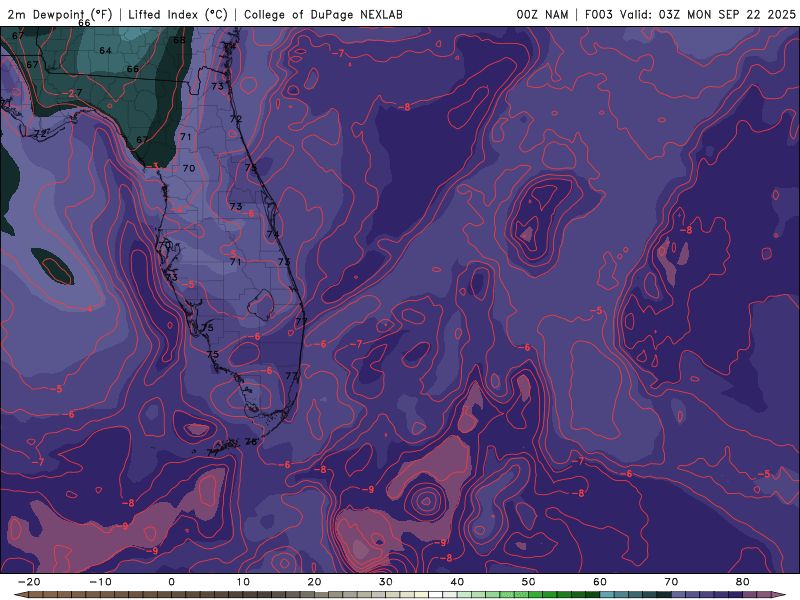Click the "Lifted Index (°C)" title text
800x600 pixels.
[178, 14]
